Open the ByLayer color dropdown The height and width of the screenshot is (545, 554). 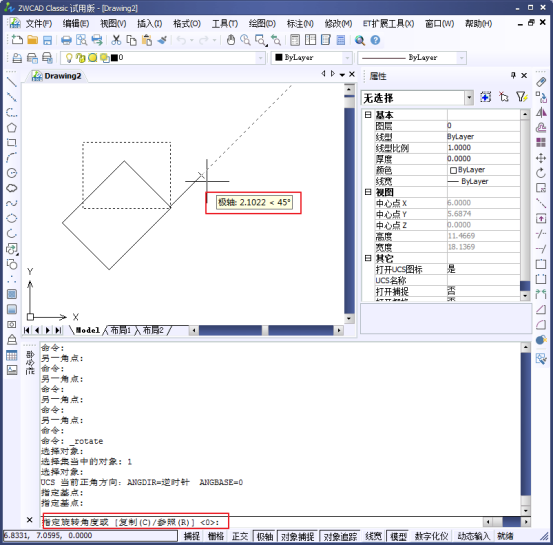click(347, 58)
